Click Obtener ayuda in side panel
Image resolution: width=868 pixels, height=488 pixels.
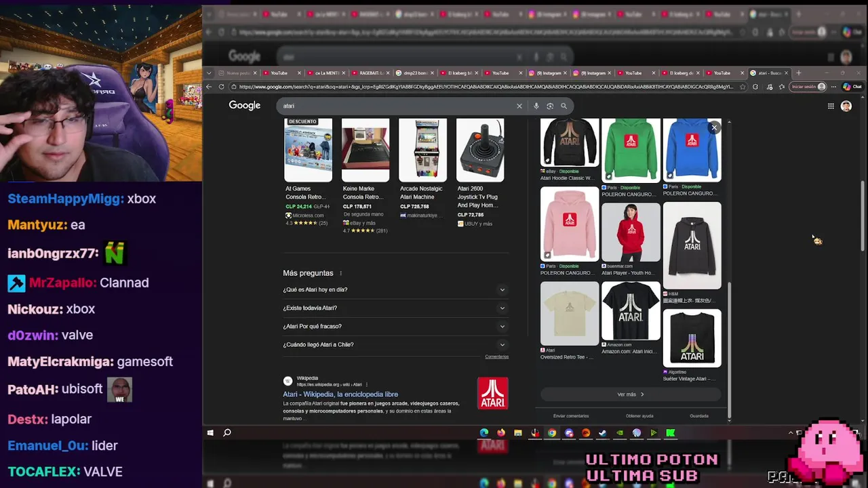639,416
